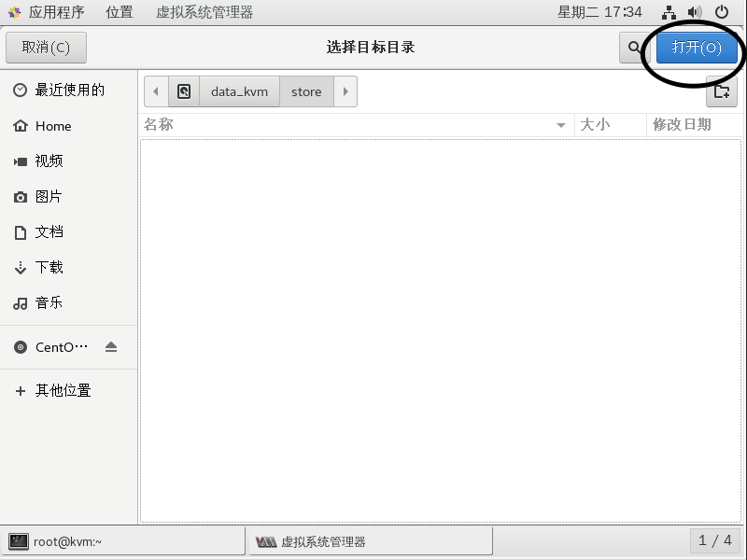Viewport: 747px width, 560px height.
Task: Open 其他位置 in the sidebar
Action: tap(63, 391)
